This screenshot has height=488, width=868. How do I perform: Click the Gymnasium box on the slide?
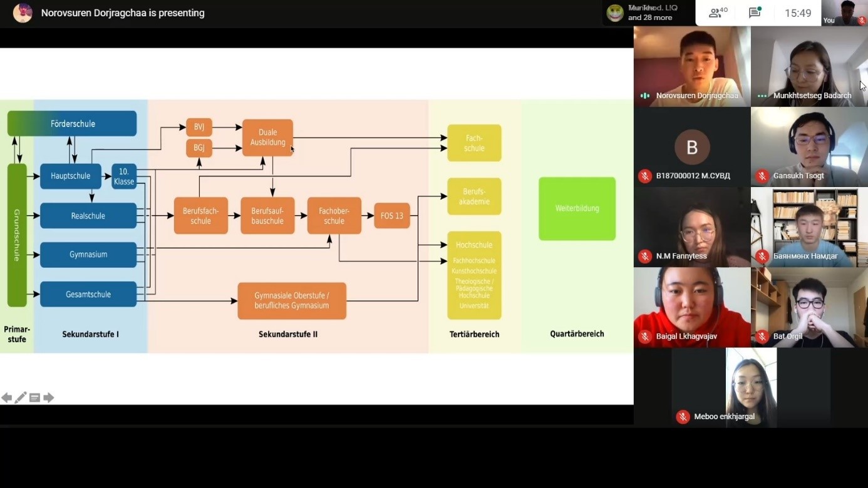coord(88,255)
